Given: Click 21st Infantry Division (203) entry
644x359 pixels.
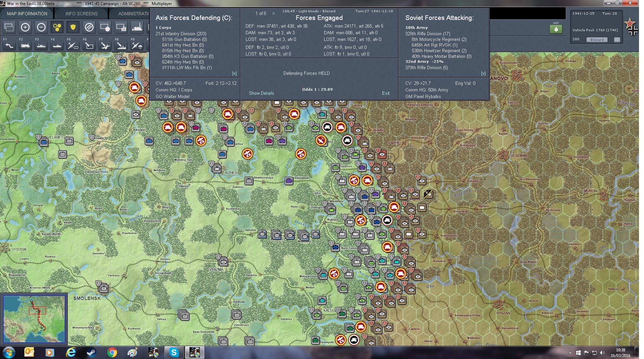Looking at the screenshot, I should (x=181, y=34).
